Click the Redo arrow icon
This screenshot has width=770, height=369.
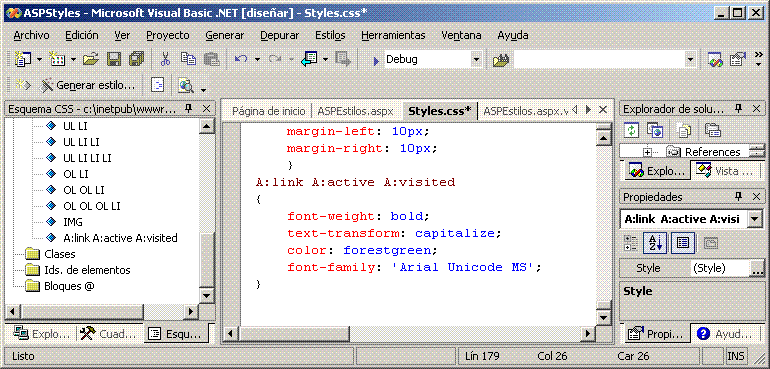275,59
